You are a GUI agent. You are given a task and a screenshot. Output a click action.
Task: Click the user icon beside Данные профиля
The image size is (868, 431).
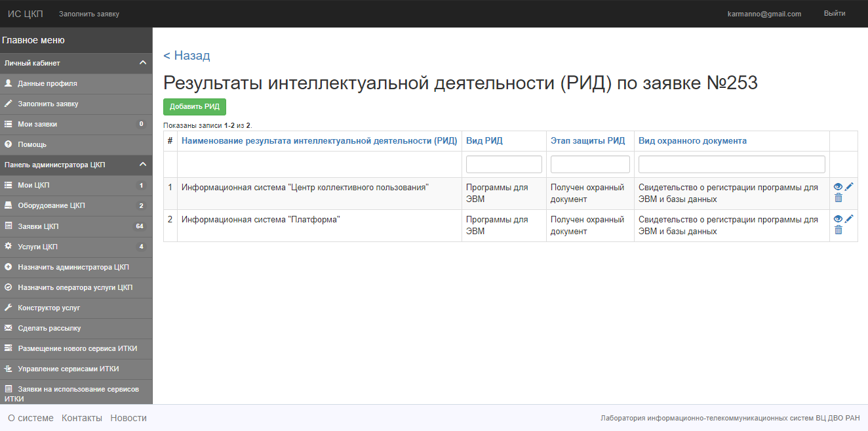[x=9, y=83]
